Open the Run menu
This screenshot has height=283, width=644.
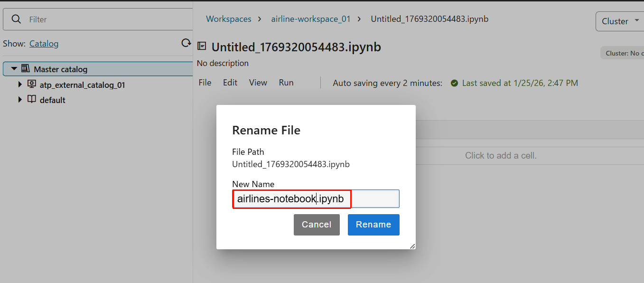tap(286, 83)
